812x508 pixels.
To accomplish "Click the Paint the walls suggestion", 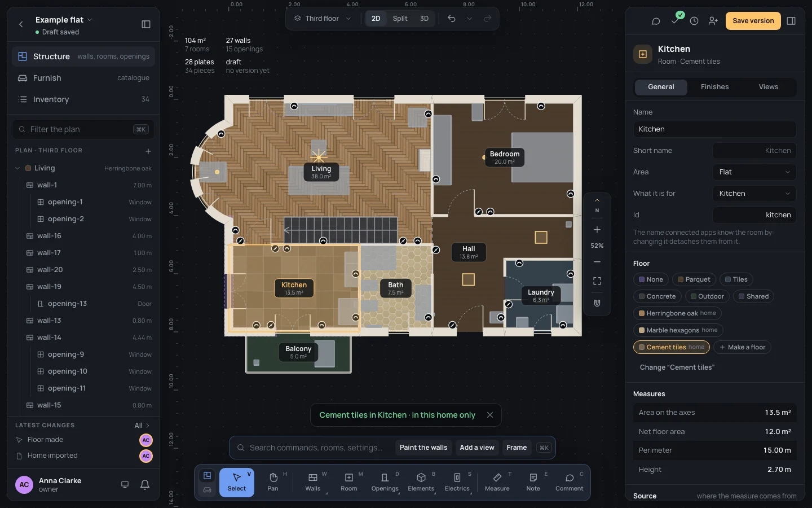I will pos(423,448).
